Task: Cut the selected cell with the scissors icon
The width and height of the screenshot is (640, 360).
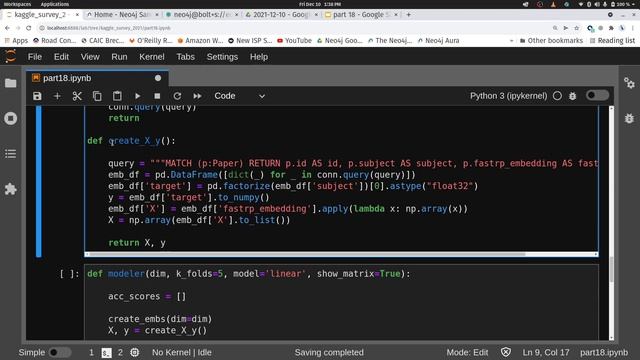Action: [77, 96]
